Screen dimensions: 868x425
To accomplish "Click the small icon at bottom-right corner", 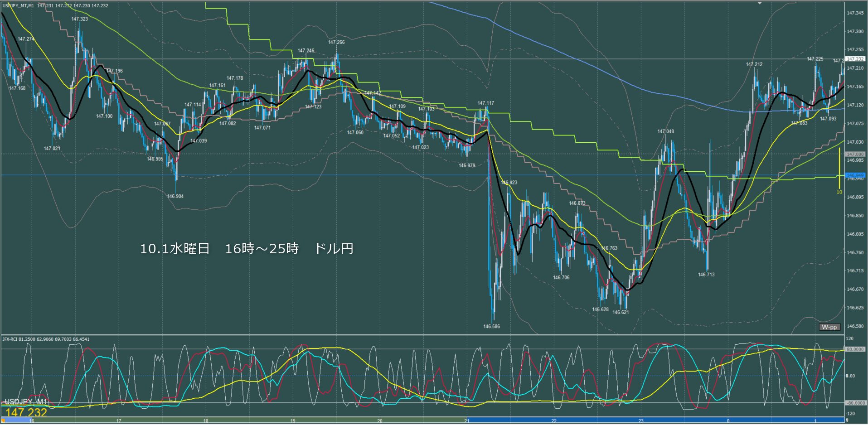I will click(x=847, y=420).
